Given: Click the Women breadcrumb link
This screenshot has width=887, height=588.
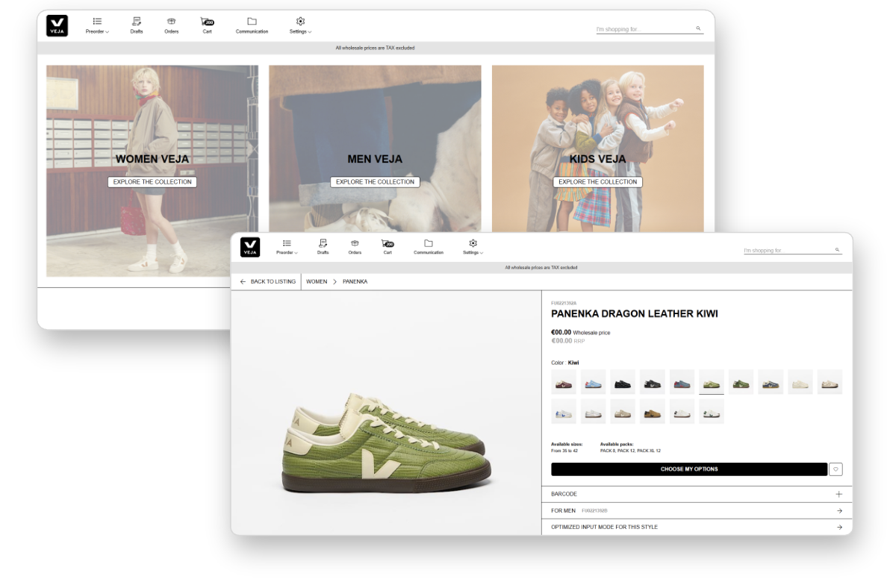Looking at the screenshot, I should [317, 281].
